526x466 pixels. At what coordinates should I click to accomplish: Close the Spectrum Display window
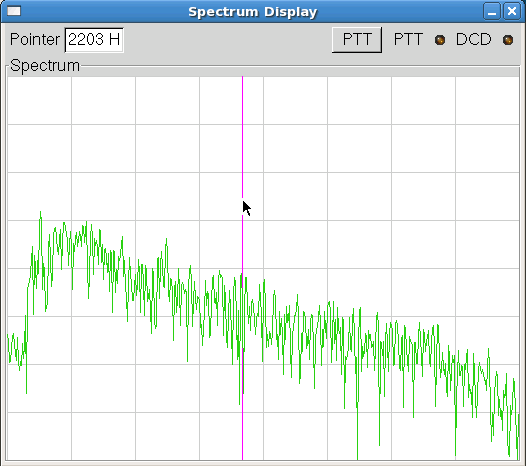pos(512,12)
